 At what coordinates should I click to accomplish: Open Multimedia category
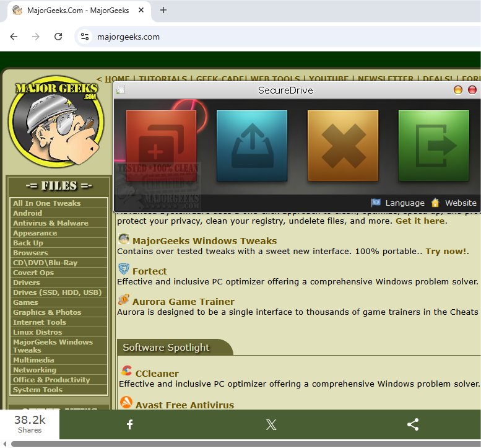coord(58,360)
